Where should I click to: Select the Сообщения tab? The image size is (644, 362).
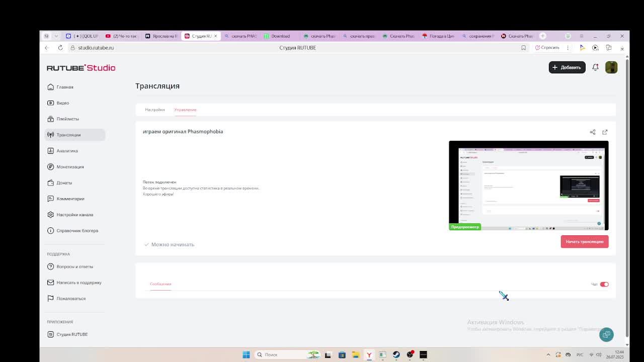(160, 284)
